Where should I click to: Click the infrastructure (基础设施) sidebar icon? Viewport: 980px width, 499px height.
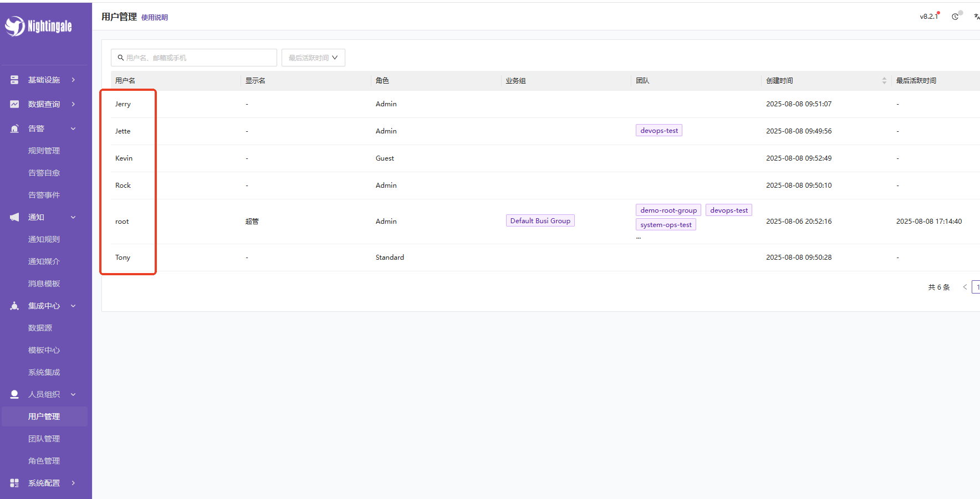click(14, 80)
